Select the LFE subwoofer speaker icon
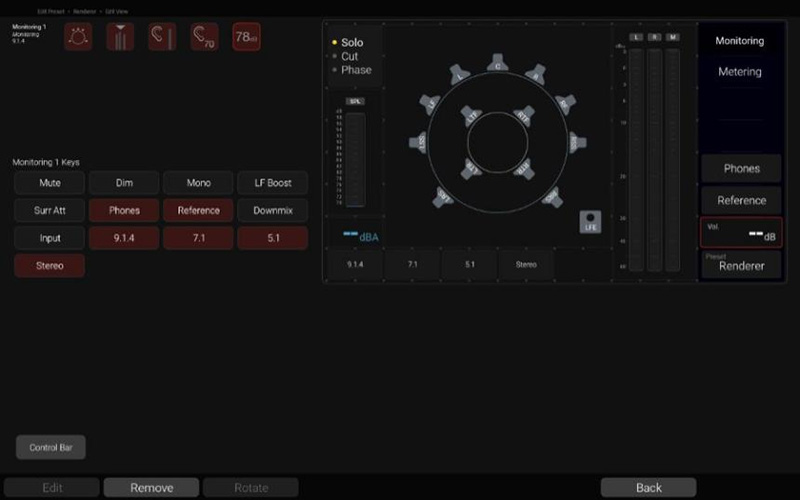 [591, 222]
